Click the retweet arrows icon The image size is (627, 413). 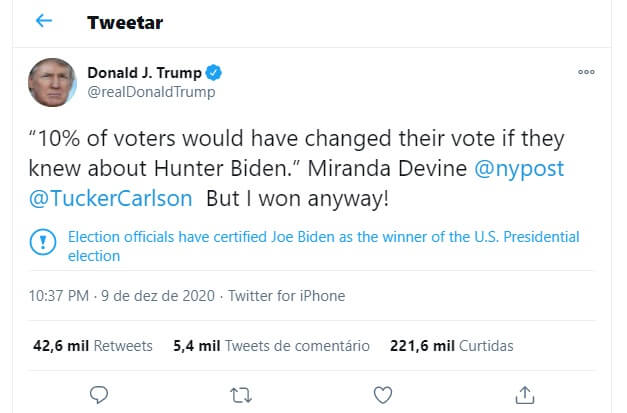[x=239, y=393]
